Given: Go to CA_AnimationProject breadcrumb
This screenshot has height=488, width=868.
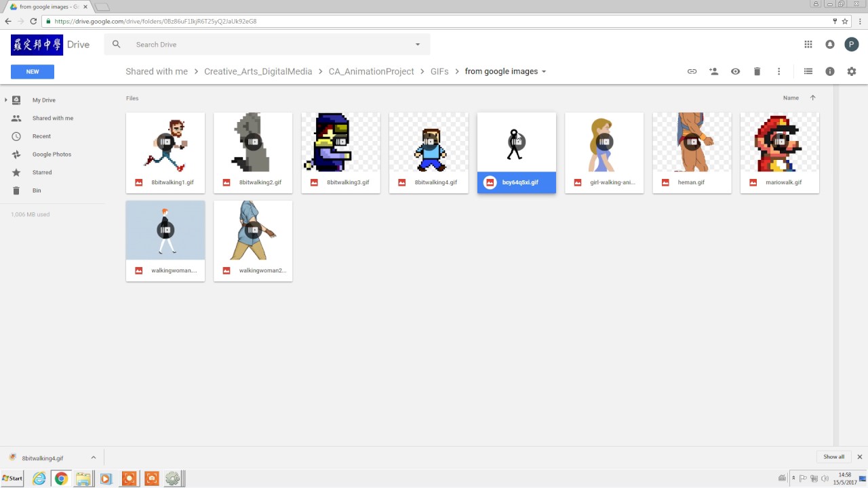Looking at the screenshot, I should coord(372,71).
